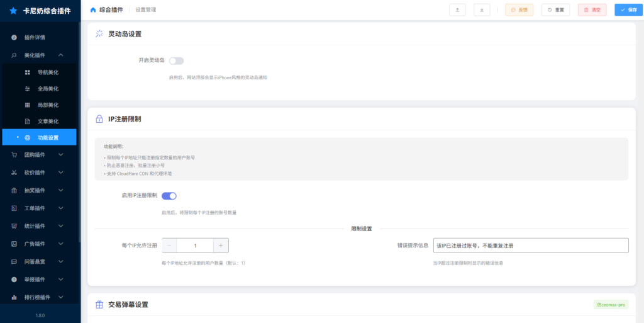Viewport: 644px width, 323px height.
Task: Select the 全局美化 sliders icon item
Action: point(28,89)
